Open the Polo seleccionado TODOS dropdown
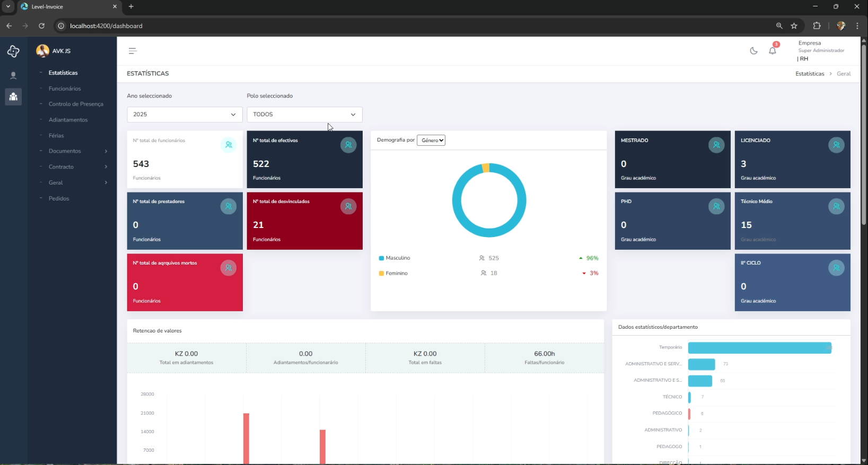 [304, 115]
